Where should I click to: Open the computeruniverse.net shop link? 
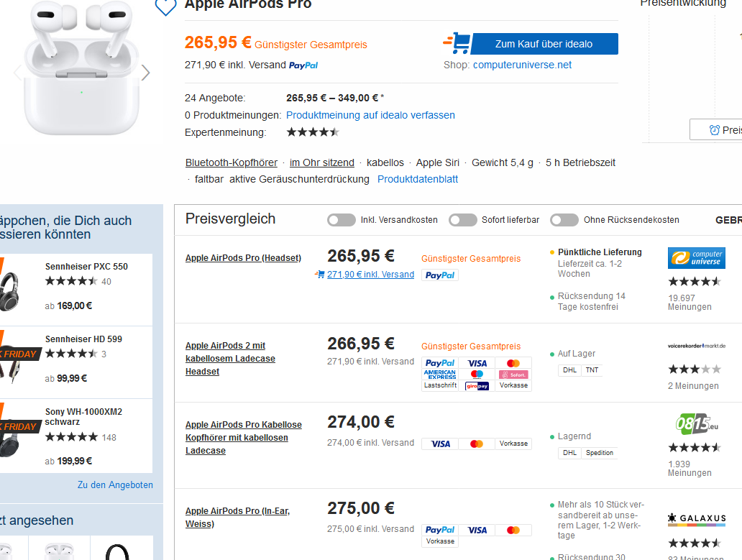pyautogui.click(x=522, y=65)
